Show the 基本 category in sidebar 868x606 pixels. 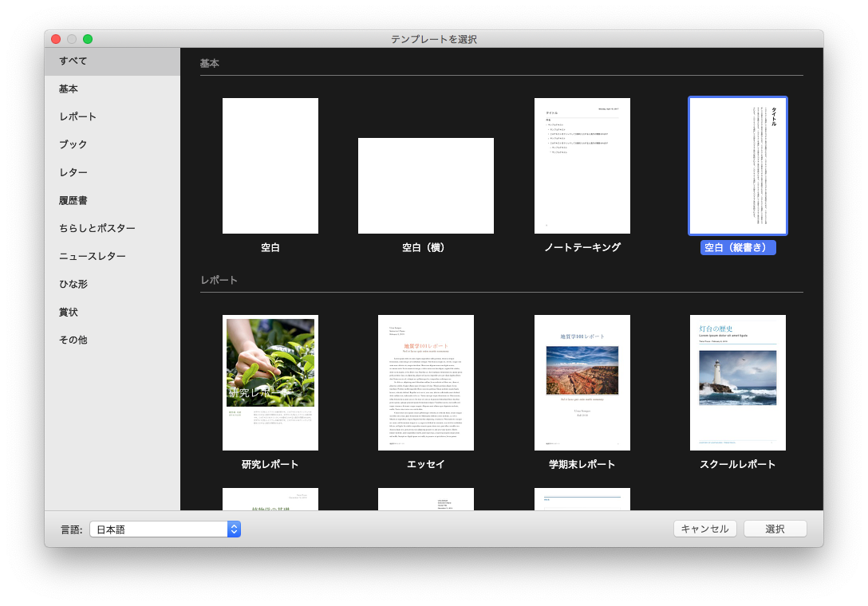[x=69, y=89]
